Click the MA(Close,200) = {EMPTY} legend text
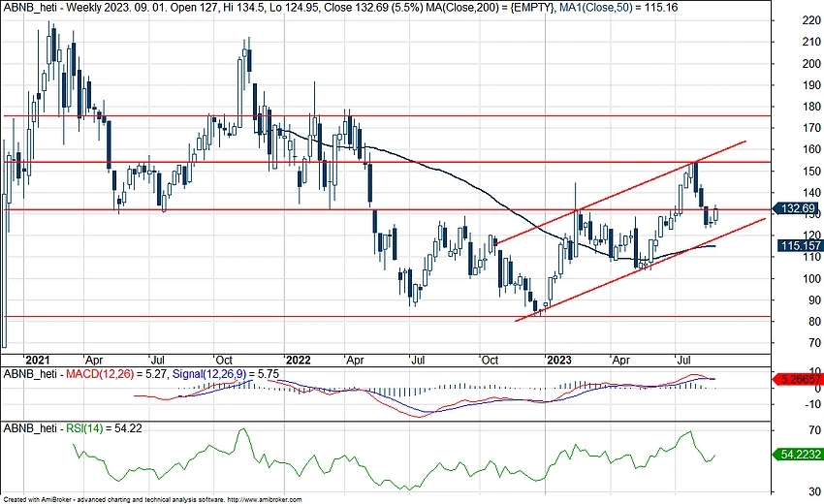This screenshot has width=824, height=504. [489, 8]
